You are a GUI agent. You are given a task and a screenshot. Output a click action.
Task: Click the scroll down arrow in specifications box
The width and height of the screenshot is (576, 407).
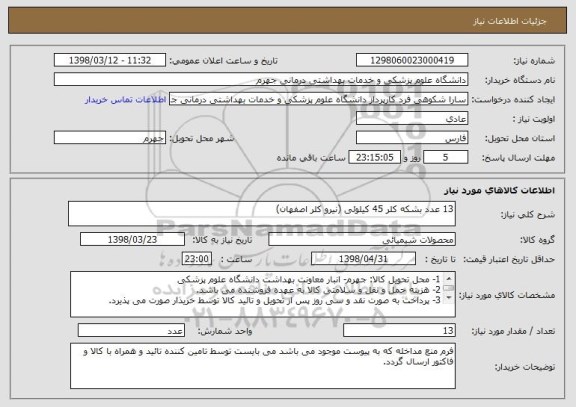coord(449,298)
